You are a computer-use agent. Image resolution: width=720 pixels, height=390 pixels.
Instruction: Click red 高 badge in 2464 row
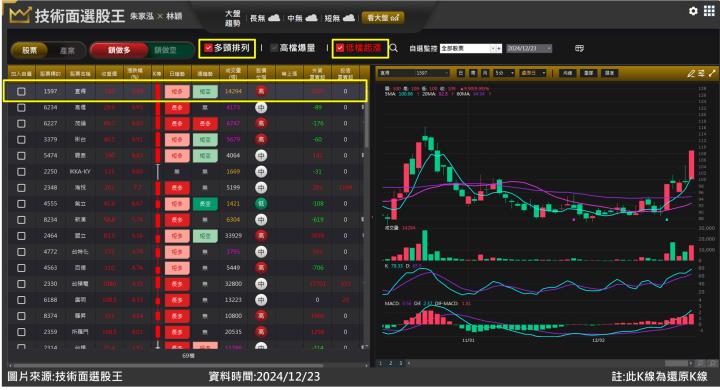click(261, 236)
